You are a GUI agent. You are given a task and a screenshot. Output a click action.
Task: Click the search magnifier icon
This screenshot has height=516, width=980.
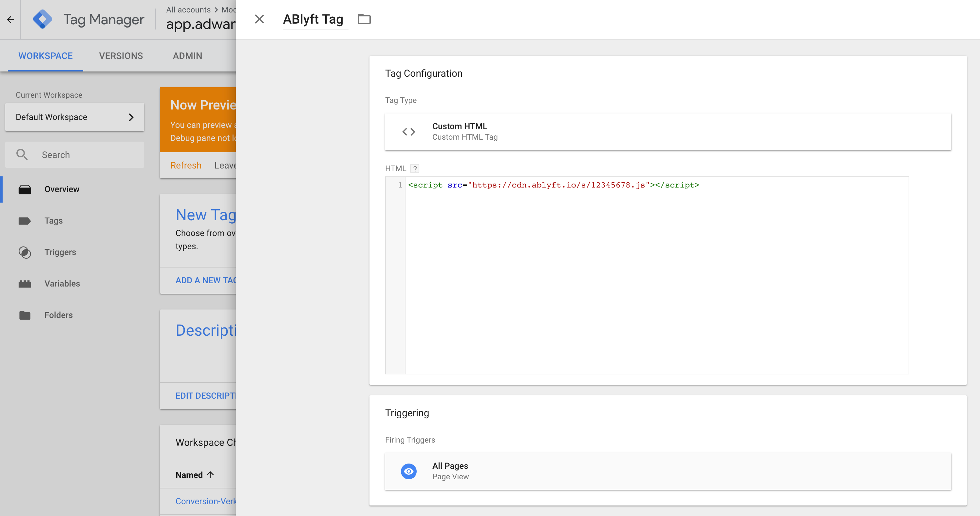(22, 155)
